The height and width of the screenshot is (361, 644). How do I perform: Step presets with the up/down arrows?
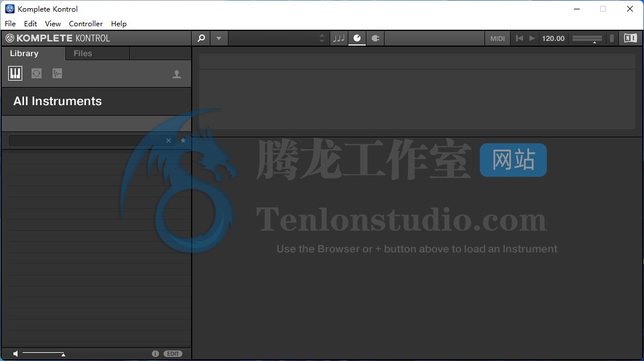point(322,38)
